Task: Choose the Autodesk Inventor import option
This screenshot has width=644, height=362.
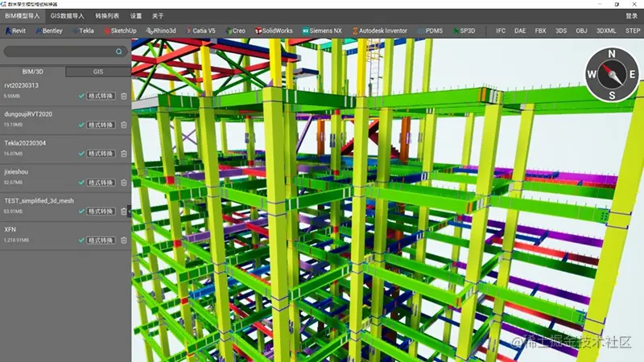Action: tap(380, 31)
